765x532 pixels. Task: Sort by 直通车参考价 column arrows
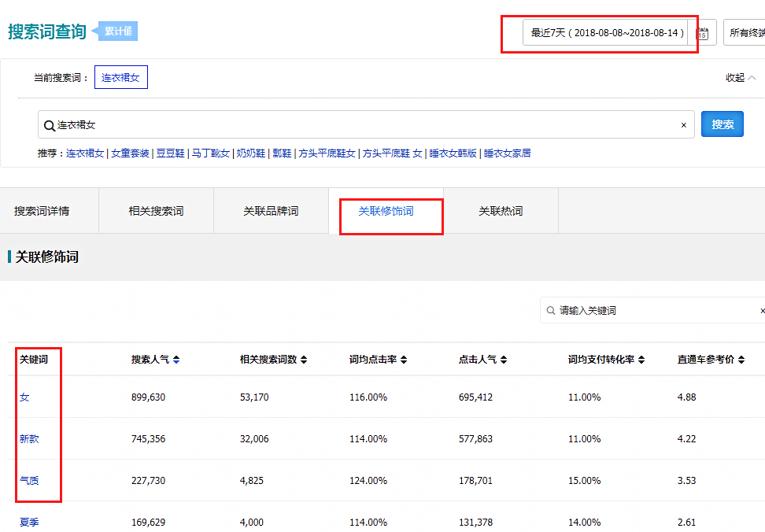point(741,360)
